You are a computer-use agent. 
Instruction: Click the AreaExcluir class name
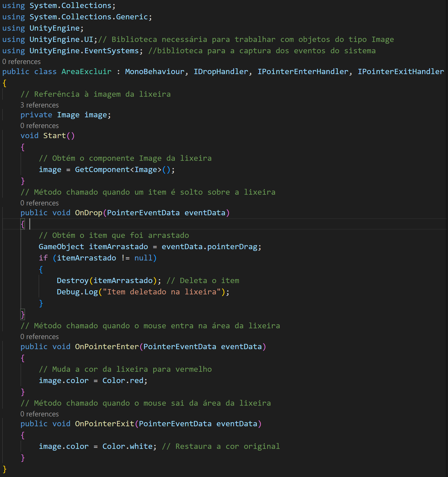86,72
